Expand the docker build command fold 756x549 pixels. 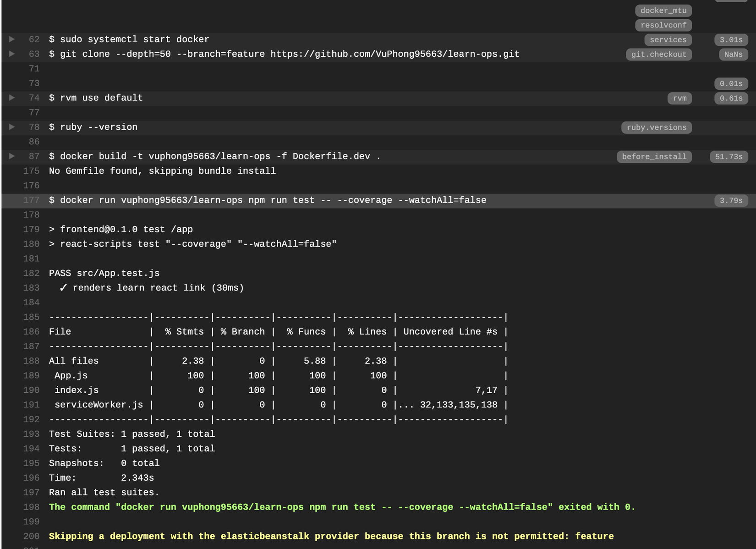click(12, 156)
